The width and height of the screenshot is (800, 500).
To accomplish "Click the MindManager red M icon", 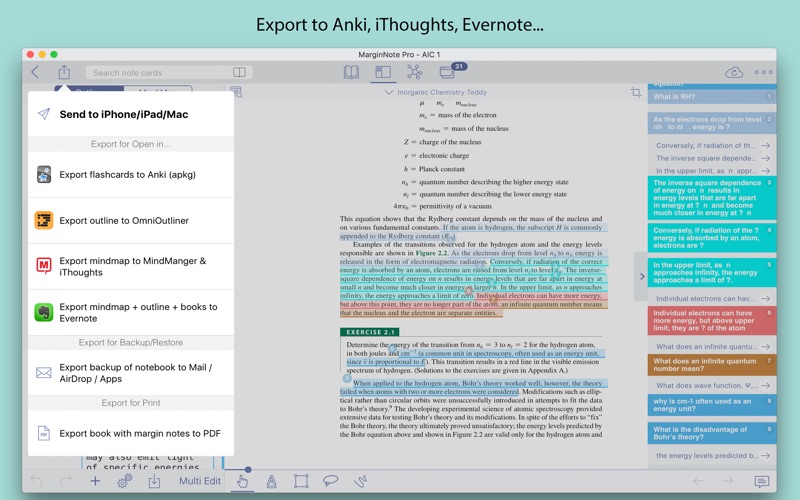I will (x=44, y=266).
